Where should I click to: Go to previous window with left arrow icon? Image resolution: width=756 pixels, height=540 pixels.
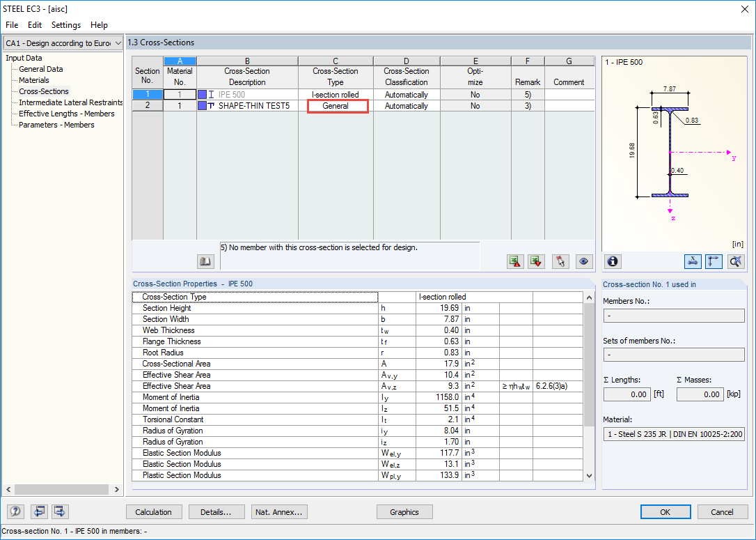[39, 511]
